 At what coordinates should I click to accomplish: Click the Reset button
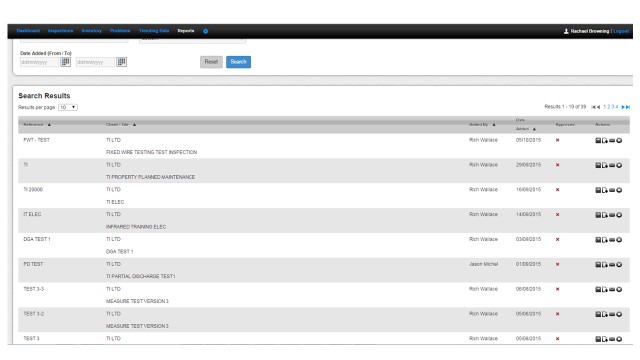[211, 62]
